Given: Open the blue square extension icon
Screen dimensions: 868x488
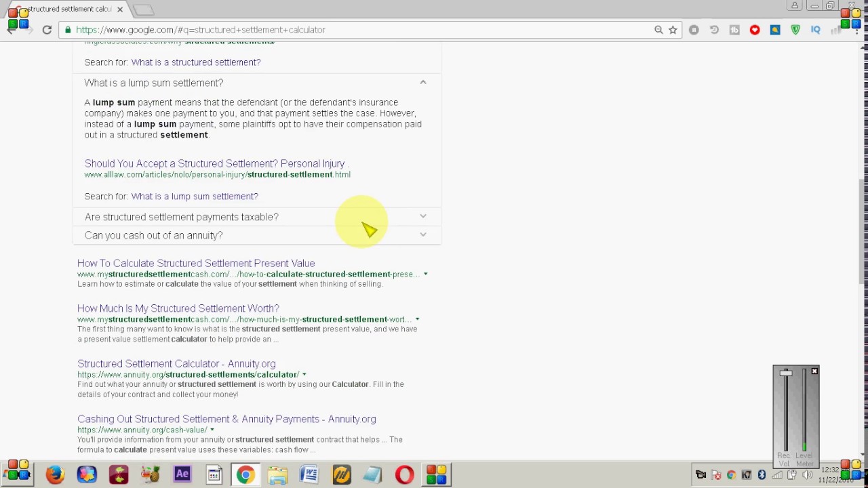Looking at the screenshot, I should pos(775,30).
